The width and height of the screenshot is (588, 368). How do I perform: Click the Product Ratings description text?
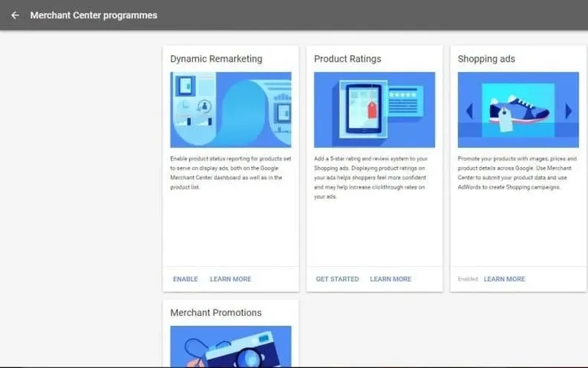point(371,178)
